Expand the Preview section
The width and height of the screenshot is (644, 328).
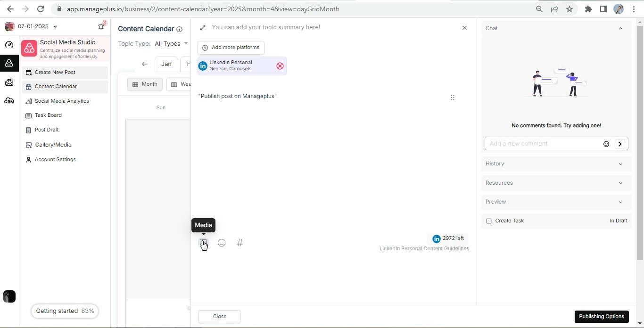(x=556, y=202)
